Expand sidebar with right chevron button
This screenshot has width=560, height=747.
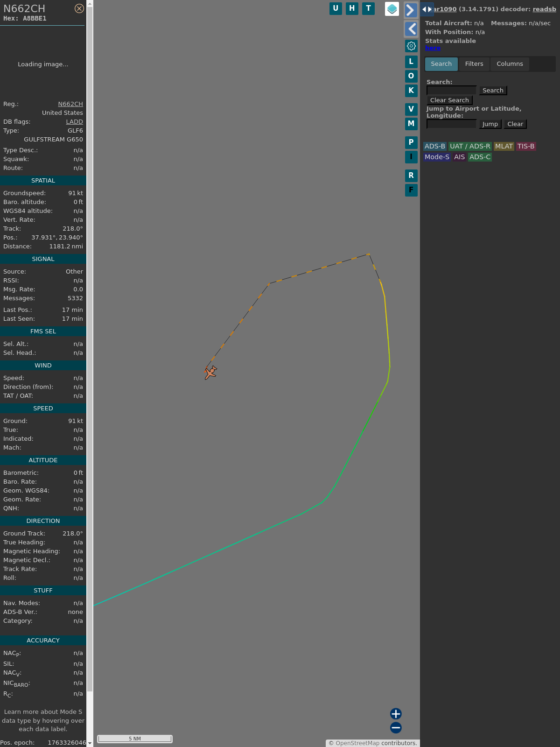pyautogui.click(x=411, y=10)
